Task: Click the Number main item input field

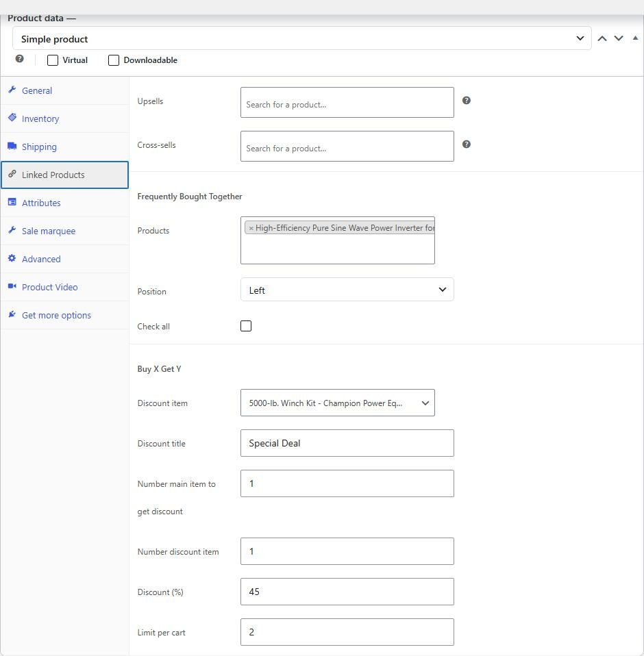Action: coord(347,483)
